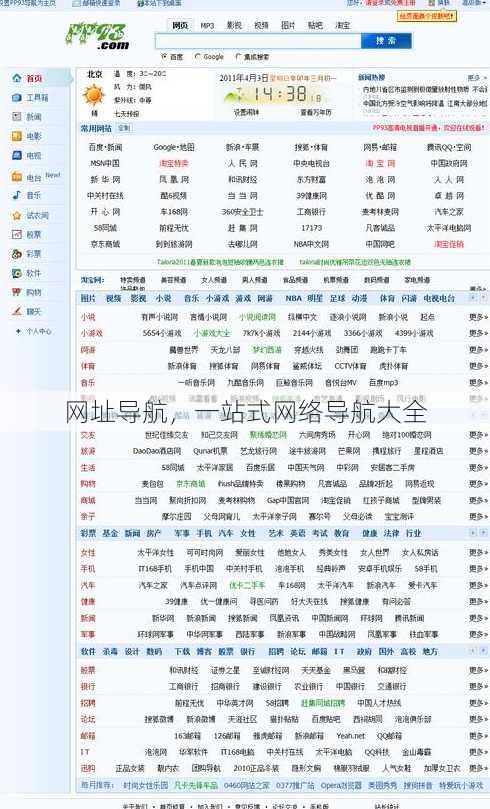Switch to the 贴吧 search tab
The image size is (490, 809).
[x=315, y=25]
